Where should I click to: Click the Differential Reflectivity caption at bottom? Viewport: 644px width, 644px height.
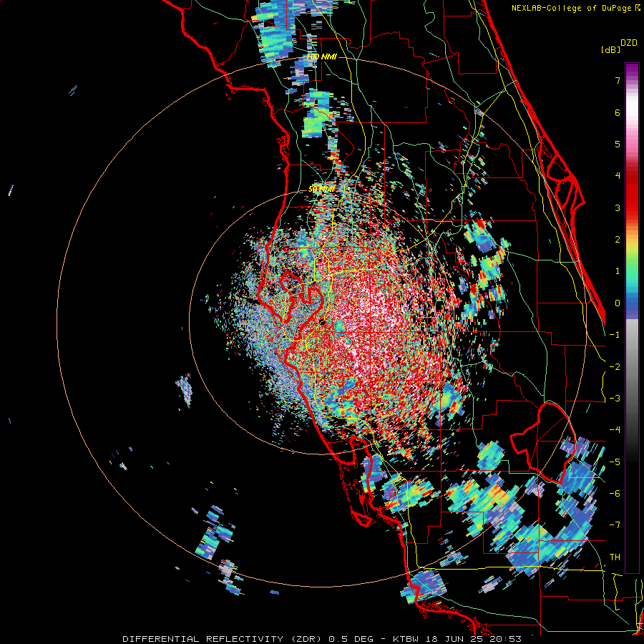(x=322, y=639)
